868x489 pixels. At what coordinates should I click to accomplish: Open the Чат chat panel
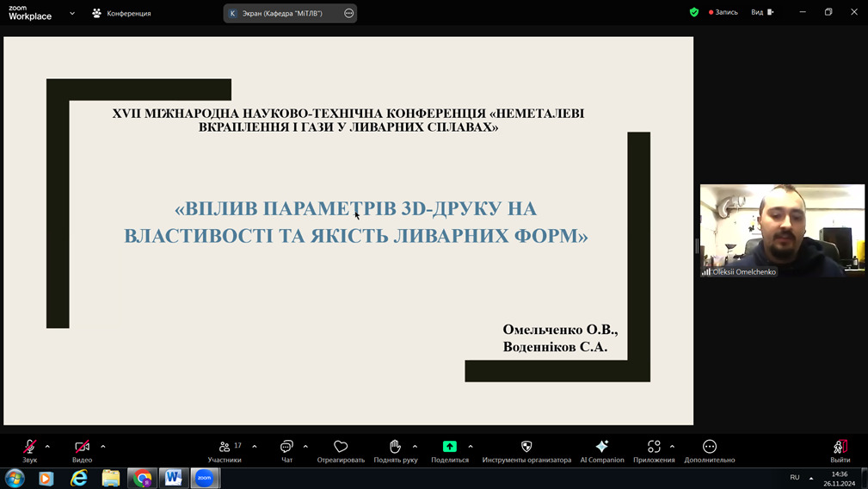tap(286, 447)
